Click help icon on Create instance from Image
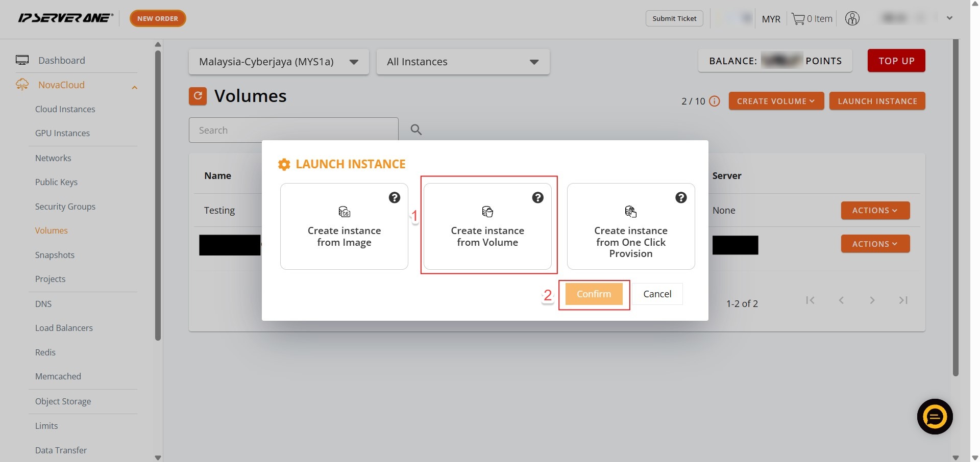 (x=394, y=198)
